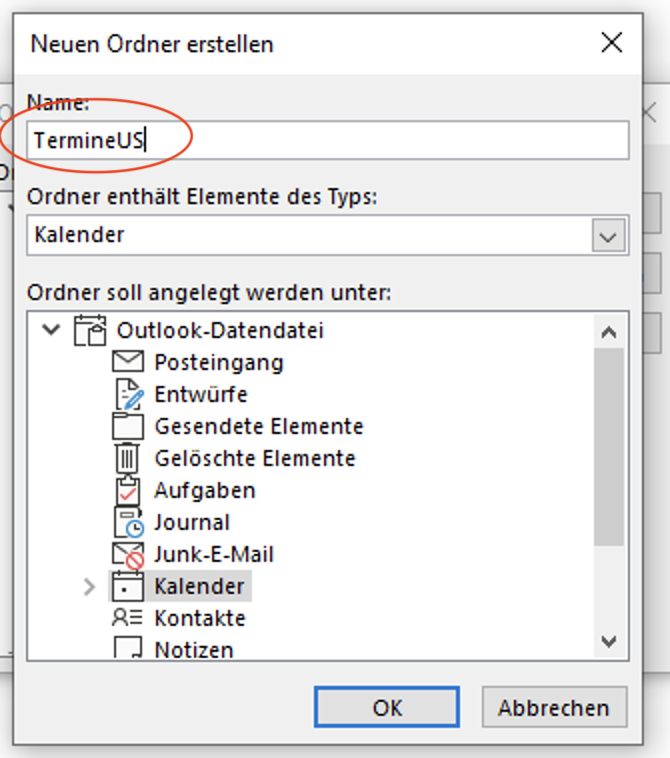
Task: Click the Junk-E-Mail blocked envelope icon
Action: [128, 554]
